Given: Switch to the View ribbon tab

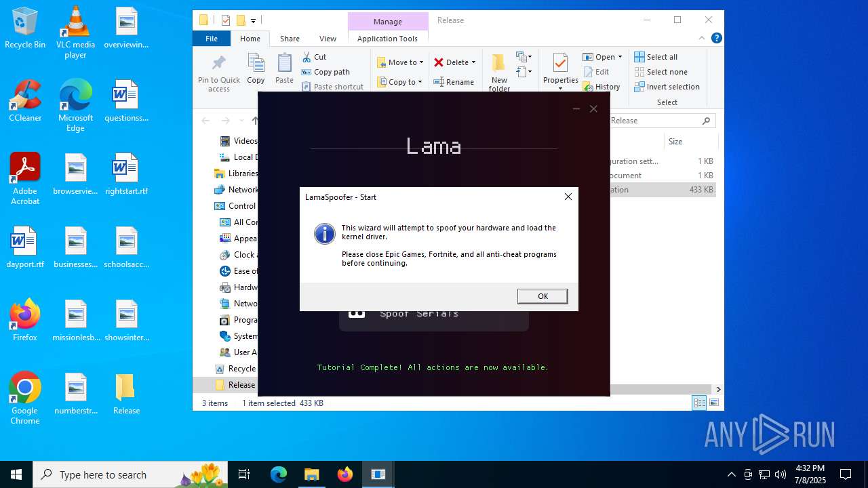Looking at the screenshot, I should coord(328,39).
